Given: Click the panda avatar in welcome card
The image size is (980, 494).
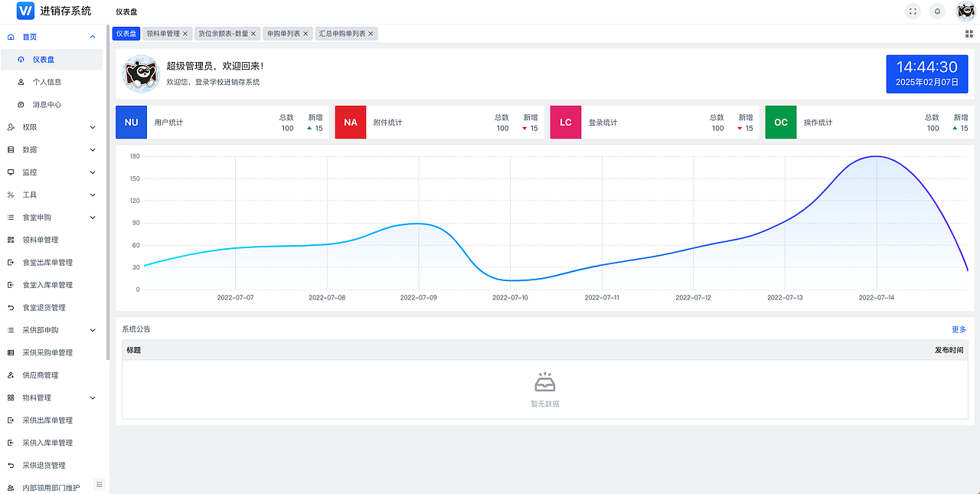Looking at the screenshot, I should pyautogui.click(x=140, y=74).
